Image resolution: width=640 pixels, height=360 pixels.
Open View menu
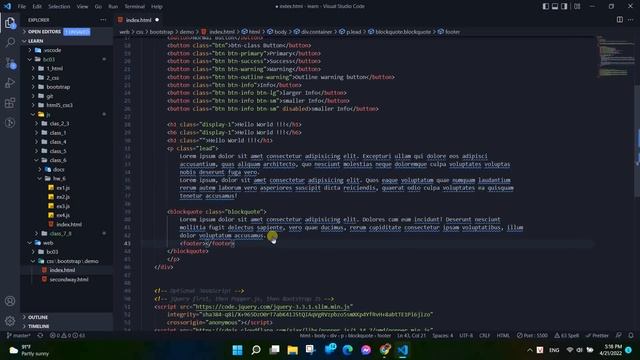point(82,7)
